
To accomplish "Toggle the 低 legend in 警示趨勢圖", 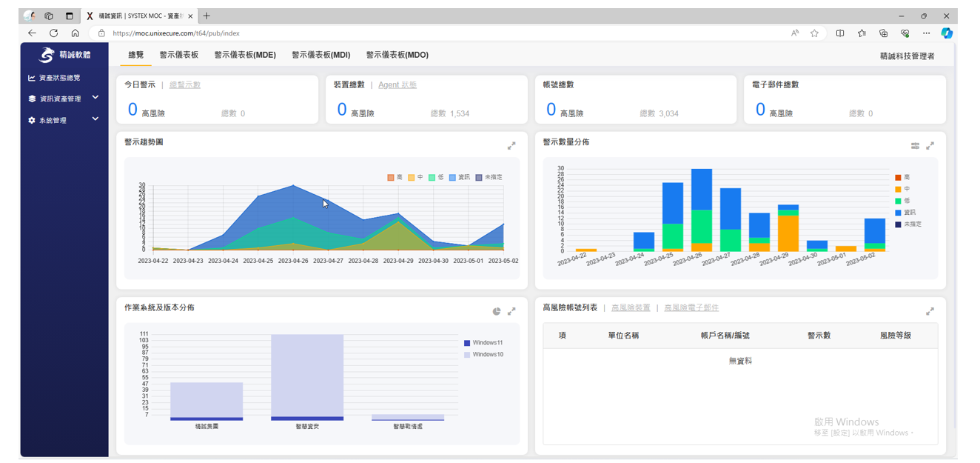I will click(x=436, y=177).
